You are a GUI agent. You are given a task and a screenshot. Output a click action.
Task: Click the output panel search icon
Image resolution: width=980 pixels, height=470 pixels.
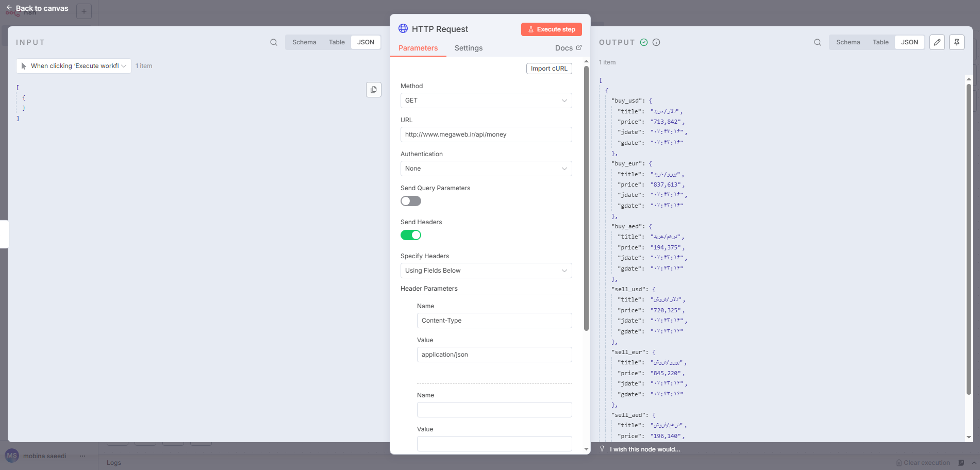(818, 42)
